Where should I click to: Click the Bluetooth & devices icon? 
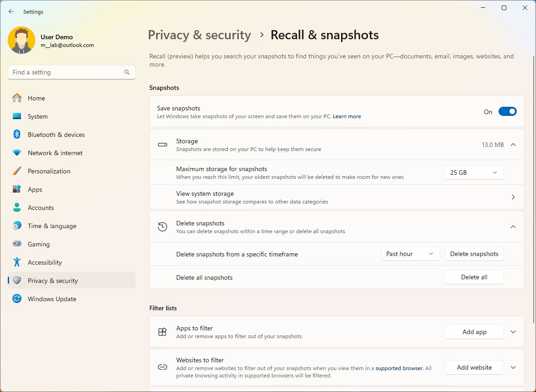(17, 134)
